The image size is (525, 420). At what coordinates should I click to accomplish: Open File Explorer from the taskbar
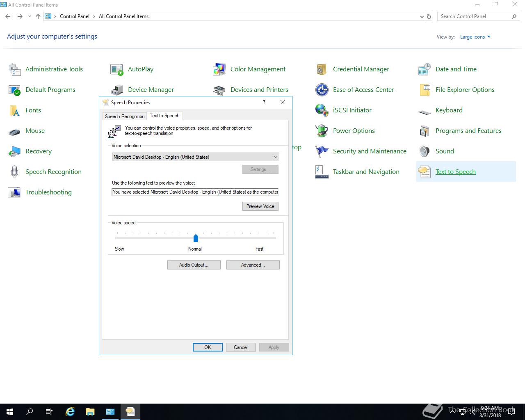tap(90, 412)
